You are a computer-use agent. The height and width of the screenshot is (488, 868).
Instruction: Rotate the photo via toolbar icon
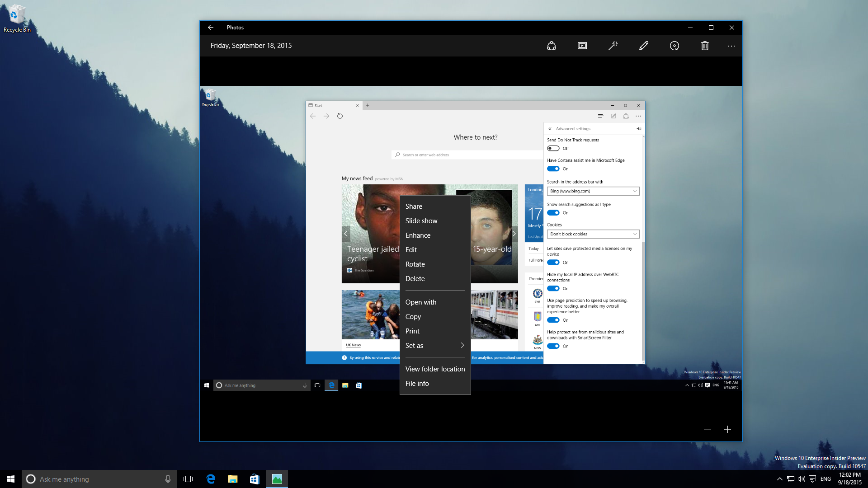click(x=675, y=46)
